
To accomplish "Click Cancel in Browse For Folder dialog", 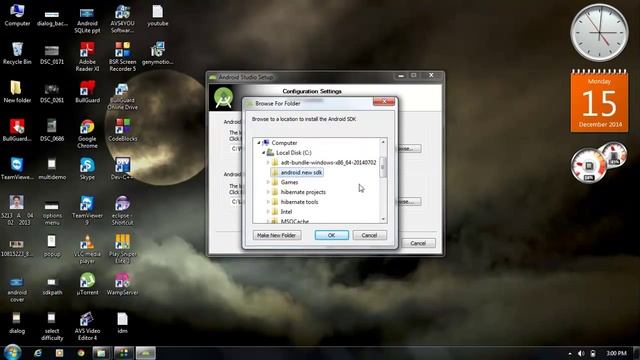I will click(x=369, y=235).
